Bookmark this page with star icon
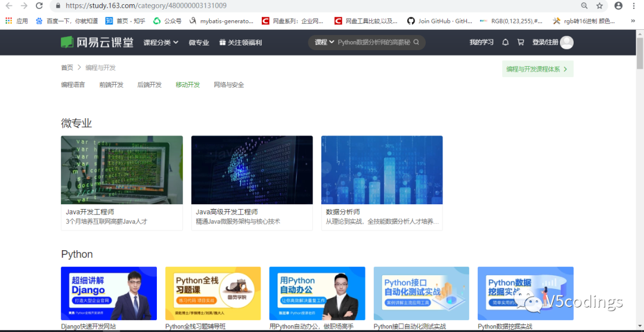 (600, 6)
